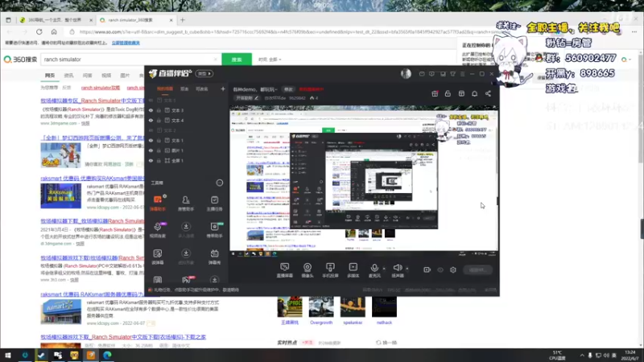
Task: Open the 弹幕助手 tool in the toolbox
Action: pyautogui.click(x=158, y=203)
